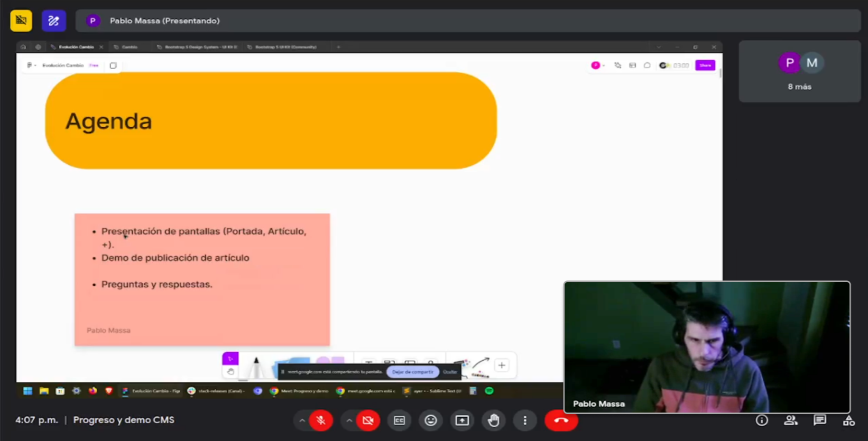Click Pablo Massa's video thumbnail

[707, 347]
